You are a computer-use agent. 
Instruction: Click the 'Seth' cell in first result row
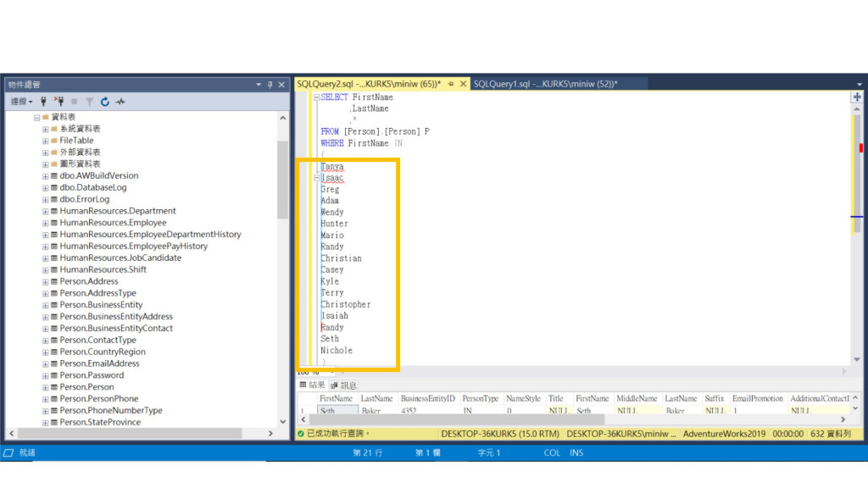pyautogui.click(x=337, y=410)
